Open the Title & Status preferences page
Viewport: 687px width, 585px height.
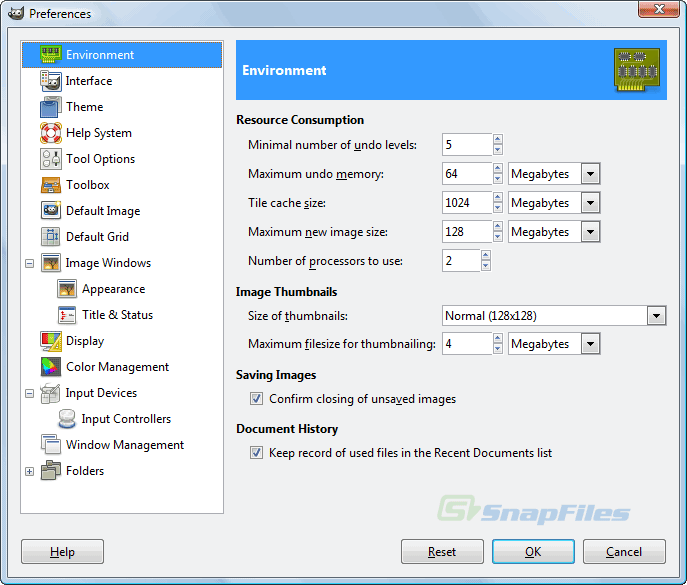point(117,315)
